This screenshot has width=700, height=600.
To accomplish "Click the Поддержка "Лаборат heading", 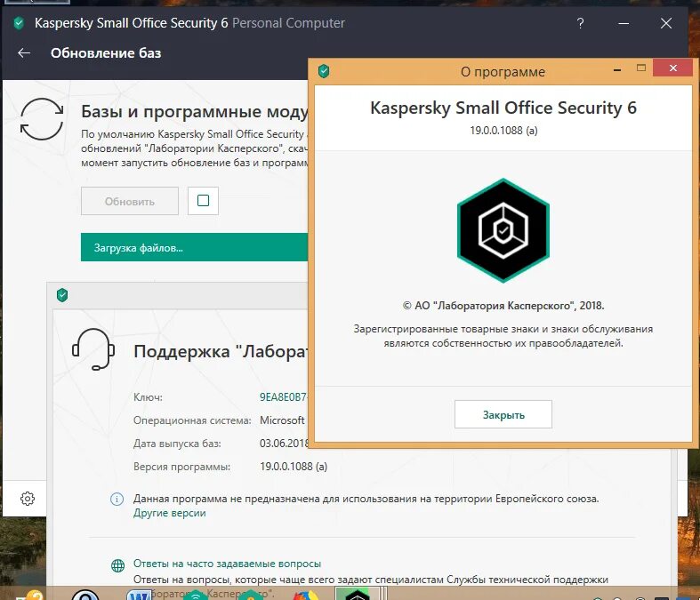I will click(x=221, y=351).
